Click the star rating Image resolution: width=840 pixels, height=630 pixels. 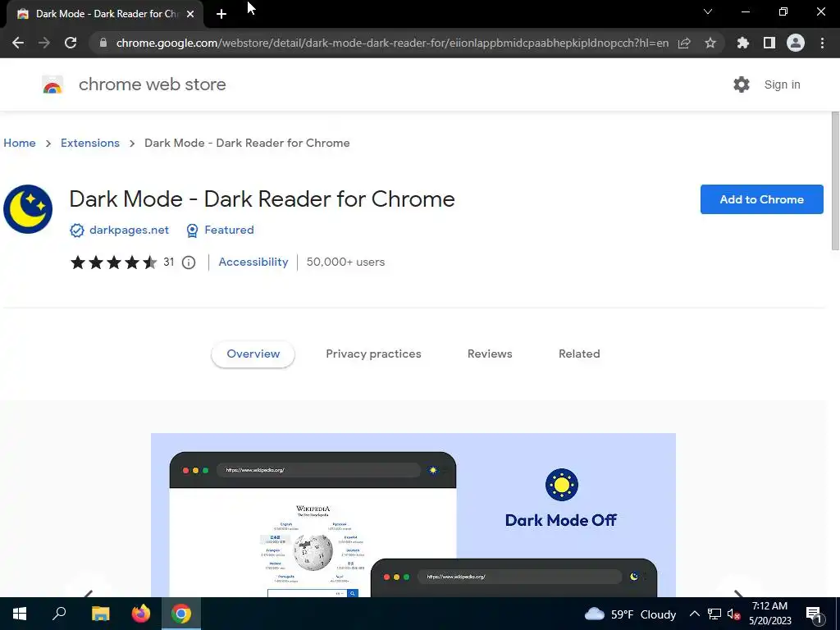[113, 262]
